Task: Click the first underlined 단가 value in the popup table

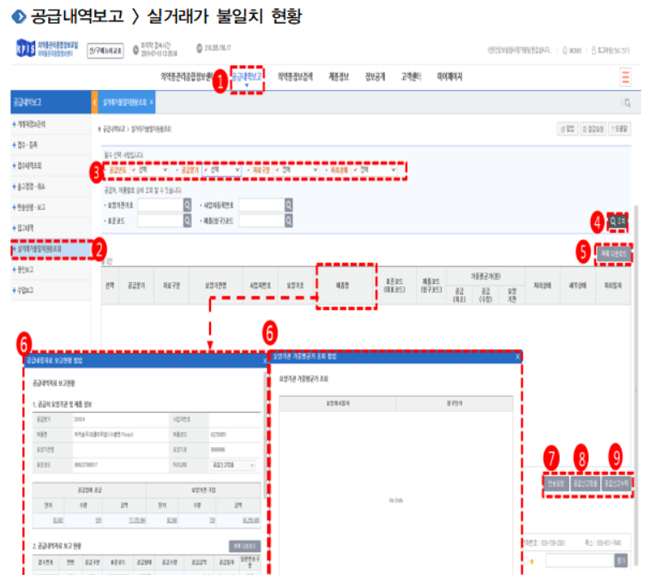Action: tap(58, 520)
